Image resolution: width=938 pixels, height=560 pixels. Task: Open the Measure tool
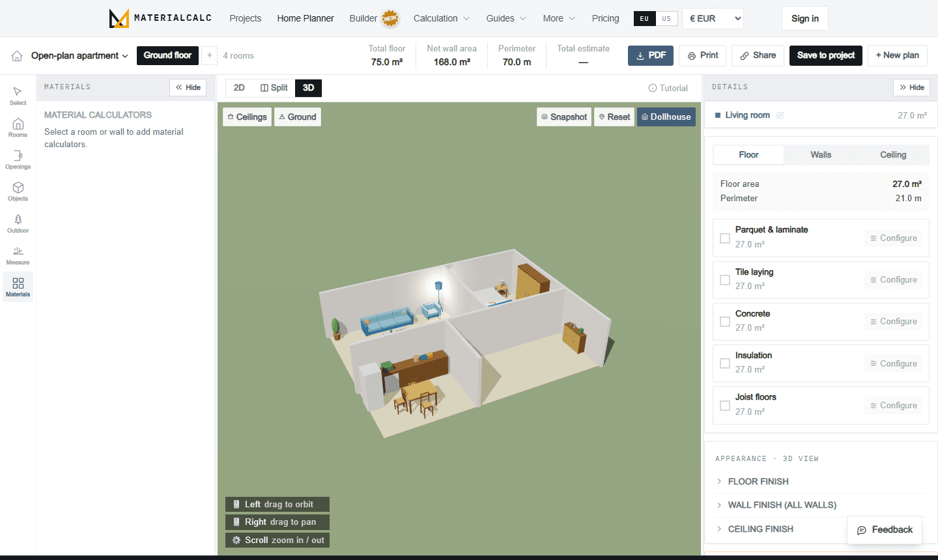[18, 255]
